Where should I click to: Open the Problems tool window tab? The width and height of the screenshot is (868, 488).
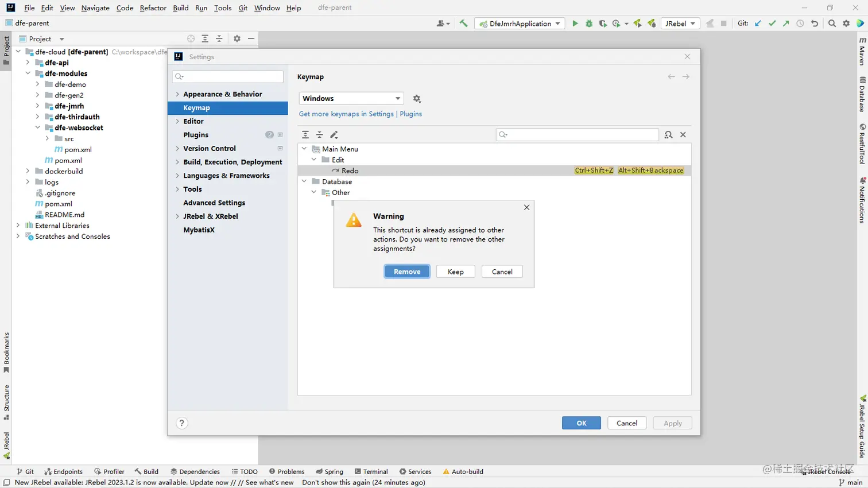(286, 471)
